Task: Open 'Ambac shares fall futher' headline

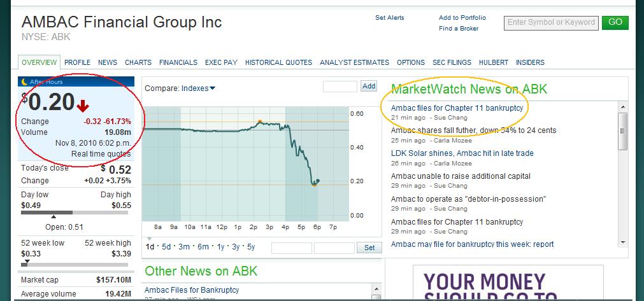Action: [x=473, y=130]
